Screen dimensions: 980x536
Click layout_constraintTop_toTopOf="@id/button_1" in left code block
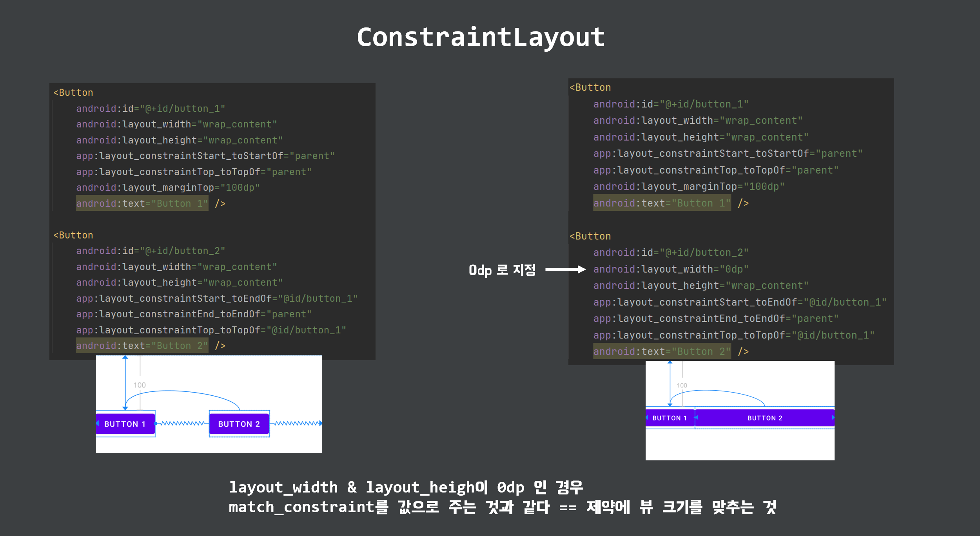click(211, 330)
